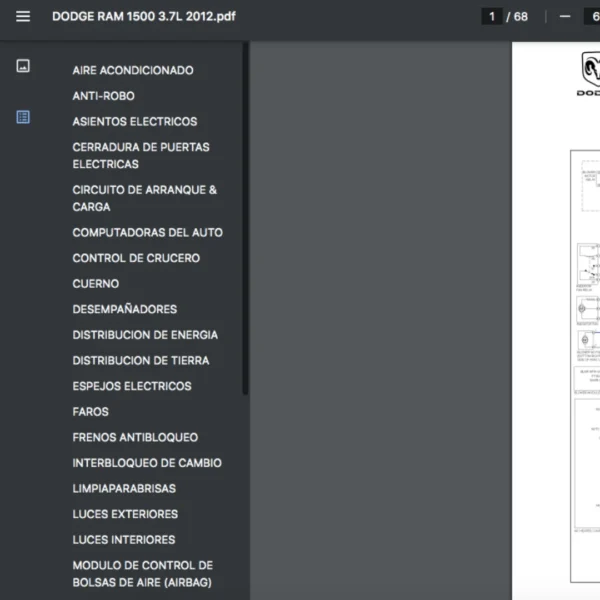
Task: Click the wiring diagram on the page
Action: (585, 366)
